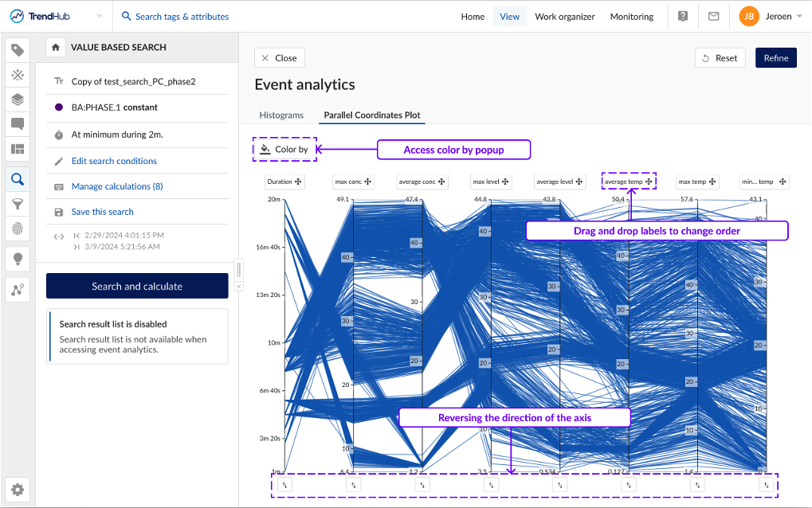
Task: Switch to the Histograms tab
Action: pos(281,115)
